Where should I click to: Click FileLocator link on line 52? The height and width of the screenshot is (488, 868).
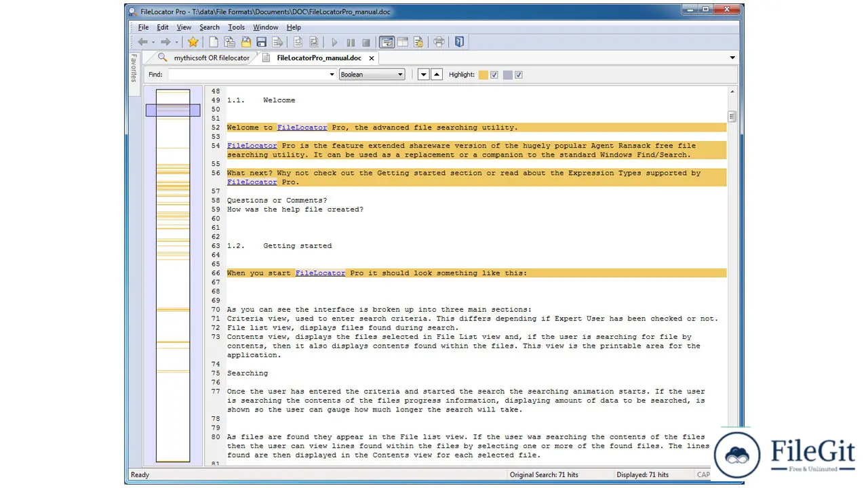[x=302, y=127]
